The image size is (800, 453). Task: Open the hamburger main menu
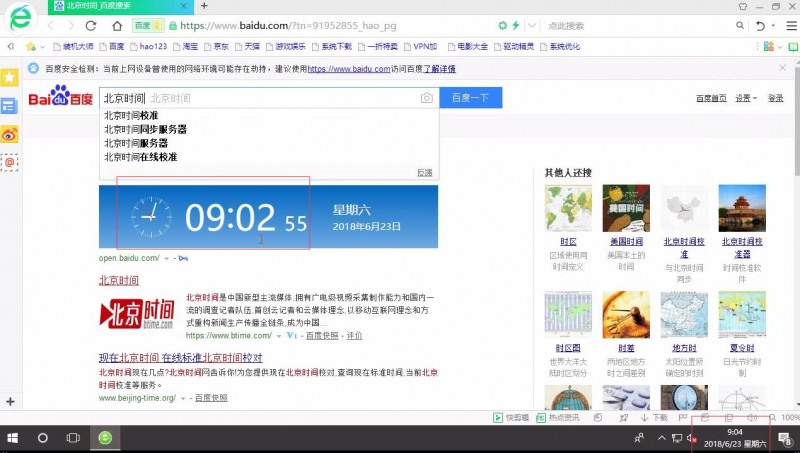(x=791, y=26)
